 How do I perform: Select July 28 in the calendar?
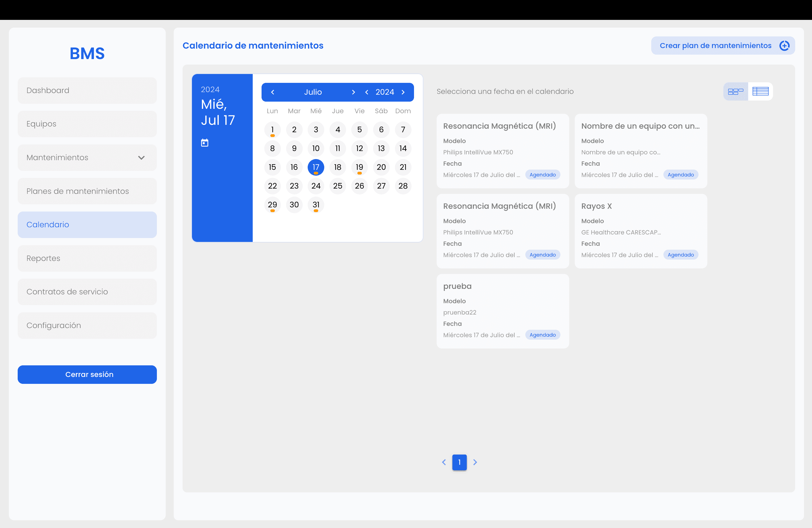[x=403, y=186]
